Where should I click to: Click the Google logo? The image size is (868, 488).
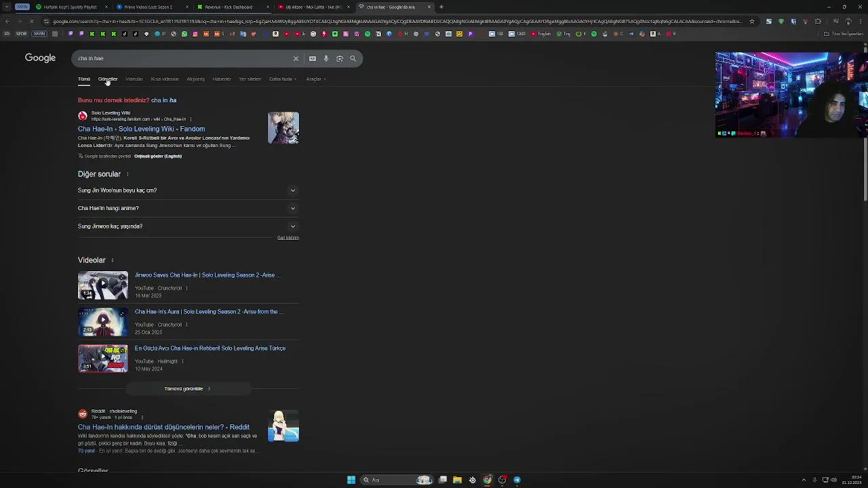point(40,58)
